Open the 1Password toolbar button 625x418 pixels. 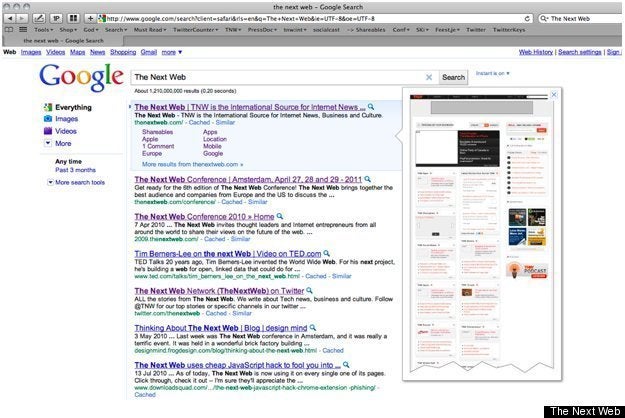pyautogui.click(x=56, y=18)
